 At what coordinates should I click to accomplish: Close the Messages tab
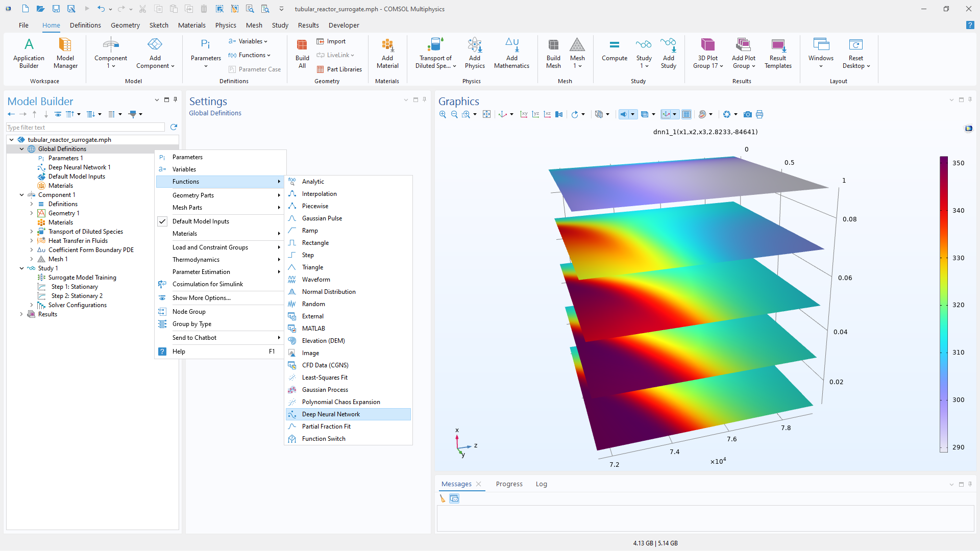click(x=478, y=484)
